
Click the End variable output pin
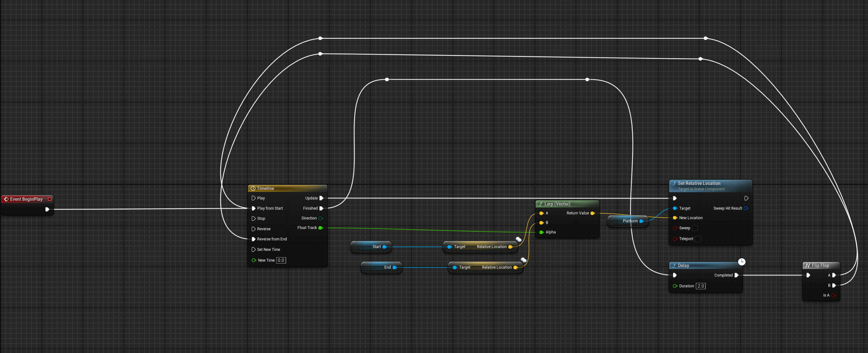pyautogui.click(x=395, y=267)
